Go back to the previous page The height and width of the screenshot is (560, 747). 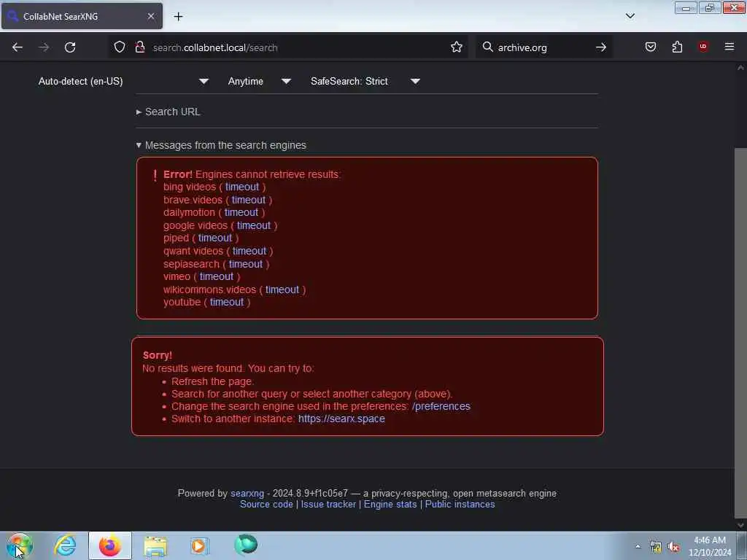tap(18, 47)
